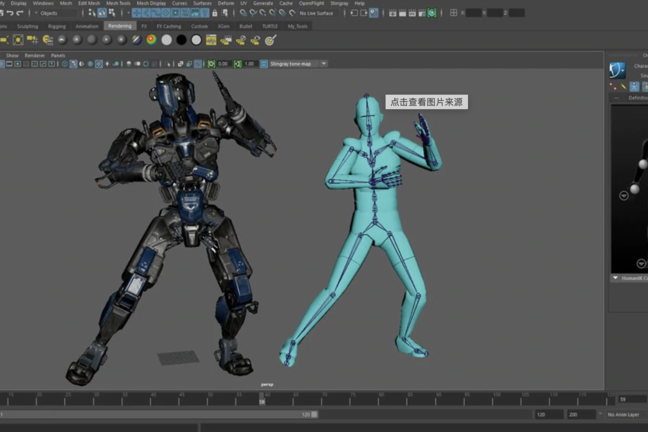Click the lock selection padlock icon
This screenshot has width=648, height=432.
(214, 13)
